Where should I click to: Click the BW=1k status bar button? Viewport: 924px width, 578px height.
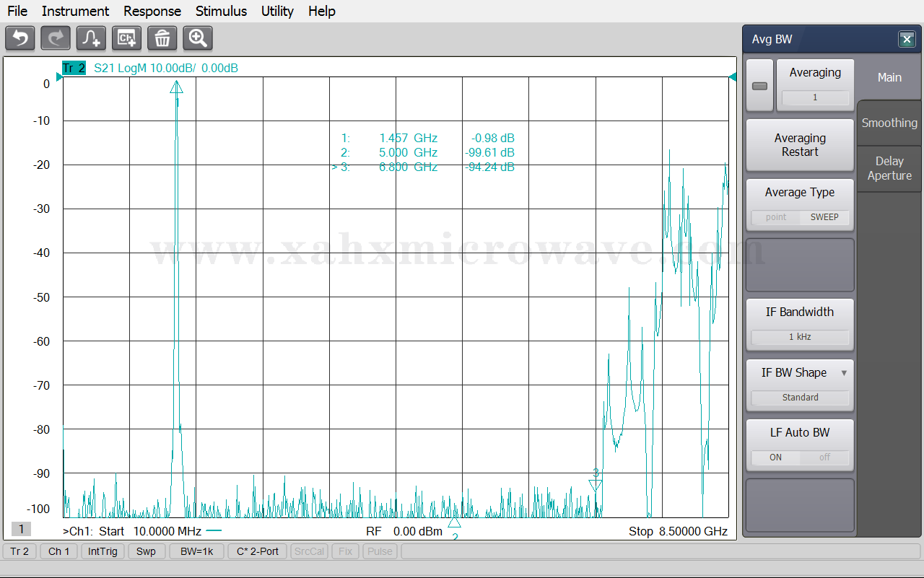[x=196, y=551]
